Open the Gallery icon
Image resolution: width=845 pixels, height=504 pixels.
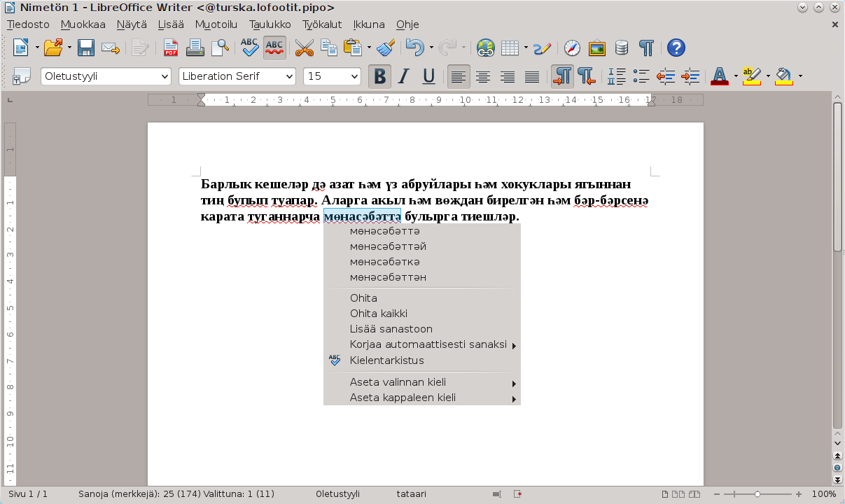597,48
